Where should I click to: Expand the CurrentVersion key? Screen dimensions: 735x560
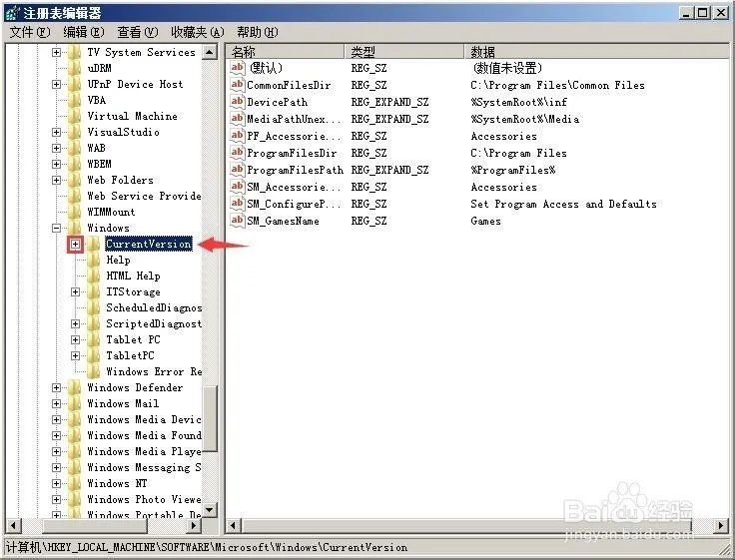75,245
